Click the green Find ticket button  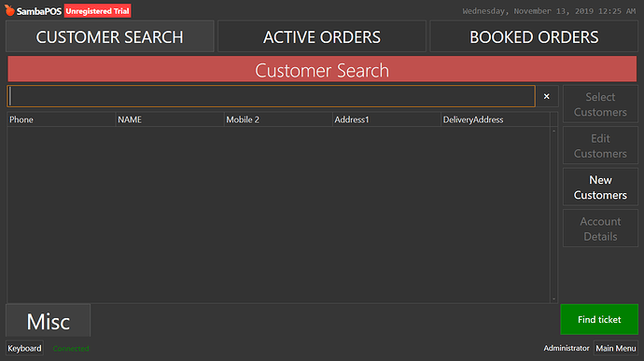[599, 319]
